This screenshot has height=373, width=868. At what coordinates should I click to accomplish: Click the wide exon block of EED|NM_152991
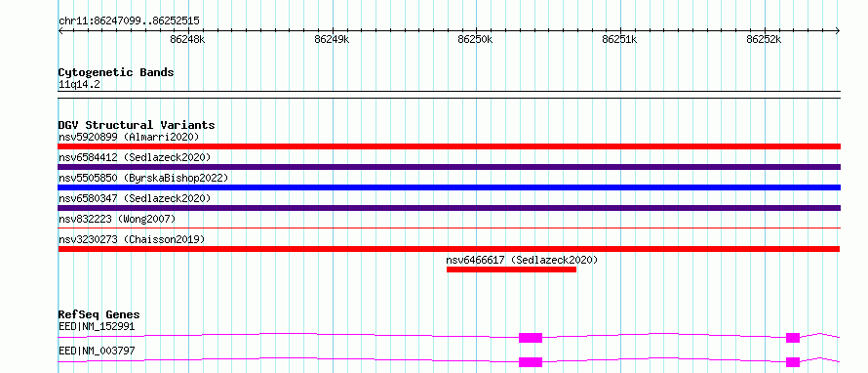coord(531,338)
